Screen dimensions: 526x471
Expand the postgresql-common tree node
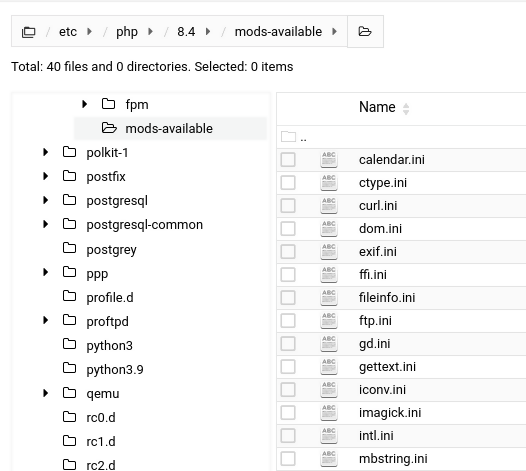(46, 224)
